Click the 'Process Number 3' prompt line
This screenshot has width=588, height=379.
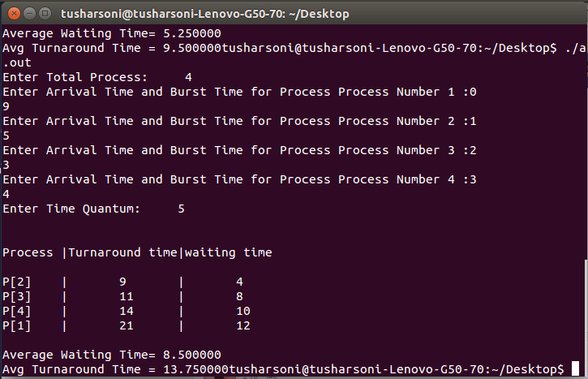pos(239,150)
